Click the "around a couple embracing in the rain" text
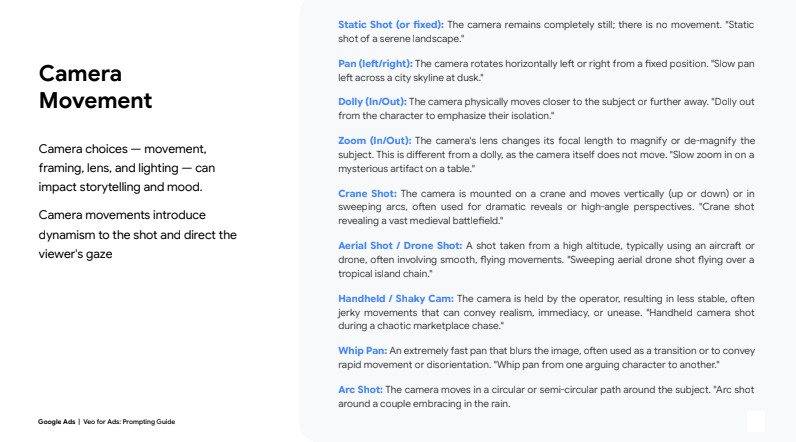Screen dimensions: 796x442 click(425, 403)
